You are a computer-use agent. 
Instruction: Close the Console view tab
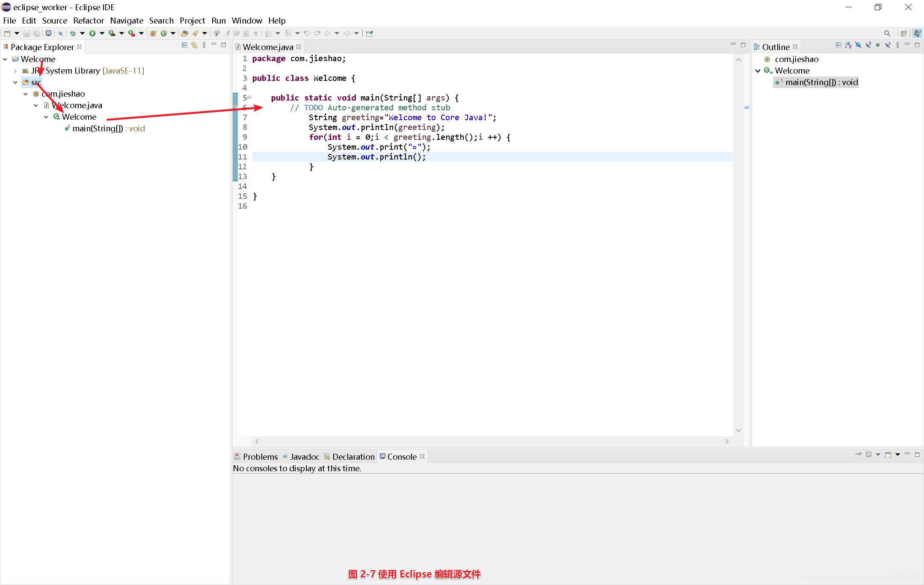click(x=422, y=456)
